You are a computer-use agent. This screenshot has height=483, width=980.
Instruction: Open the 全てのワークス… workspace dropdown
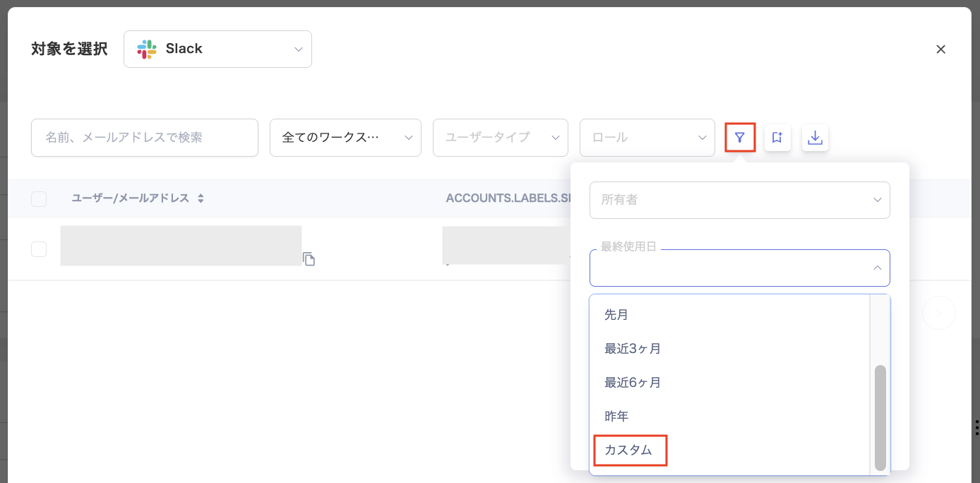pos(345,138)
